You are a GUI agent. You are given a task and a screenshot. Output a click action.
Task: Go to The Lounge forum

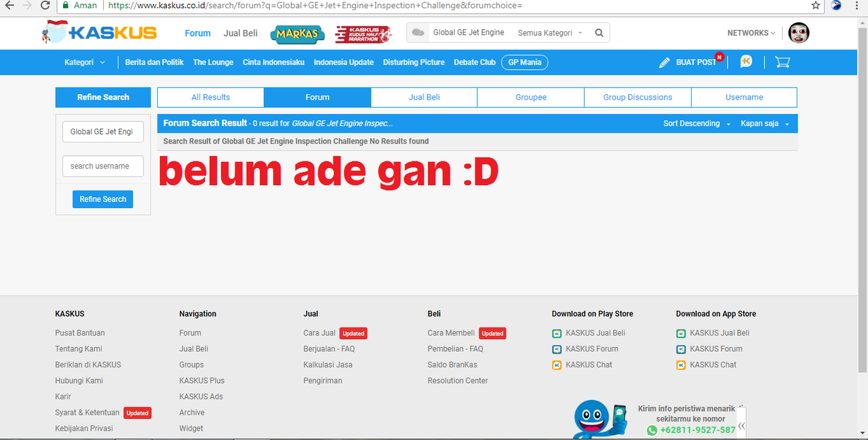[x=213, y=62]
